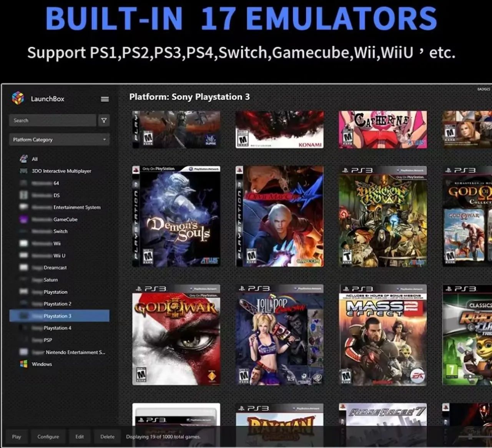The image size is (492, 448).
Task: Click the Configure button
Action: pyautogui.click(x=48, y=437)
